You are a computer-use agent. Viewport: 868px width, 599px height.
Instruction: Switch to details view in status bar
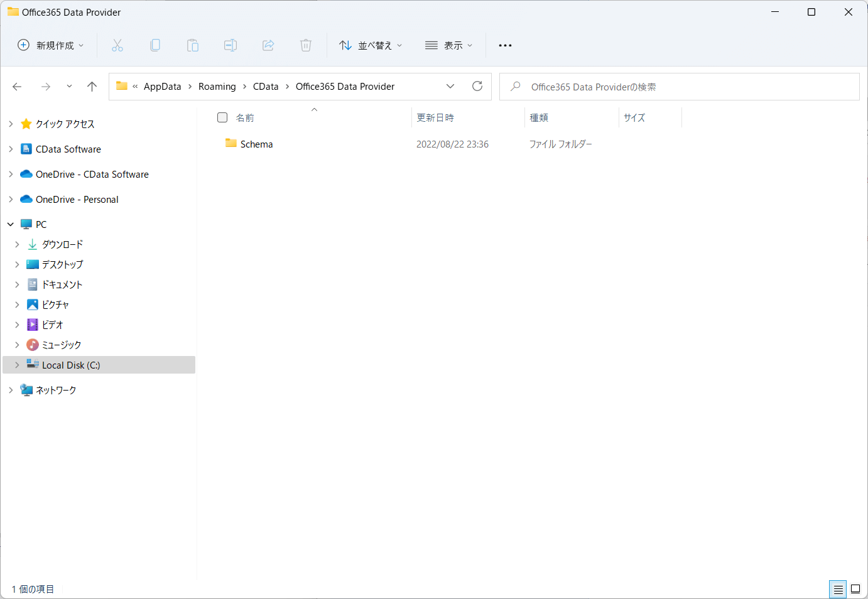pos(838,589)
